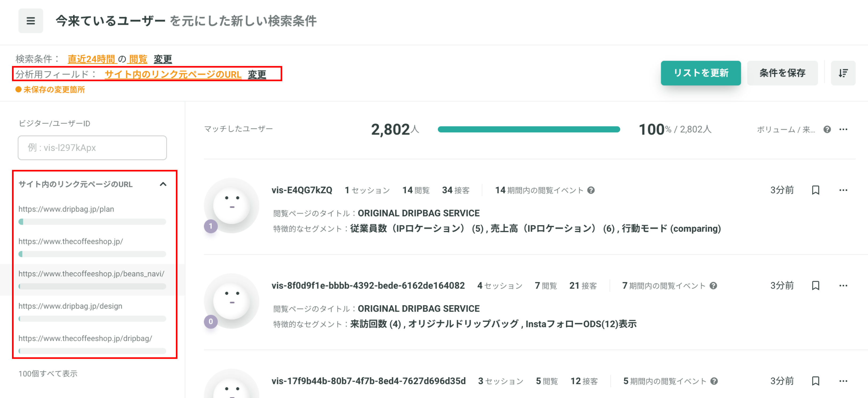Image resolution: width=868 pixels, height=398 pixels.
Task: Open the hamburger menu
Action: 31,21
